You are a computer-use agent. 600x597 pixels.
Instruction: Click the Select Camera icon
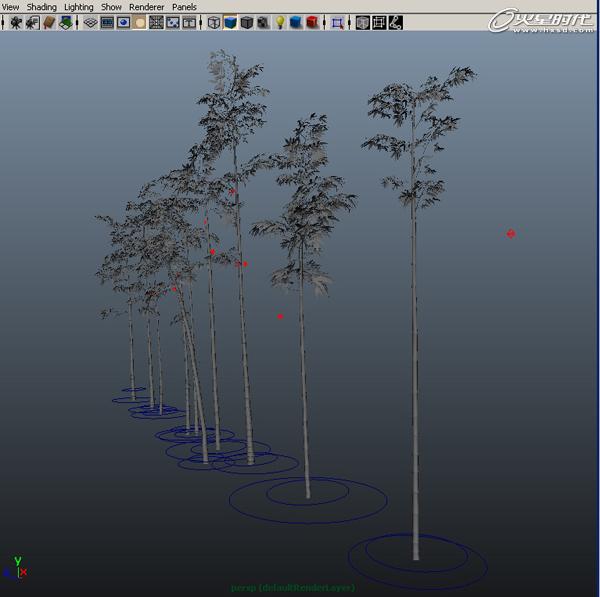coord(15,22)
